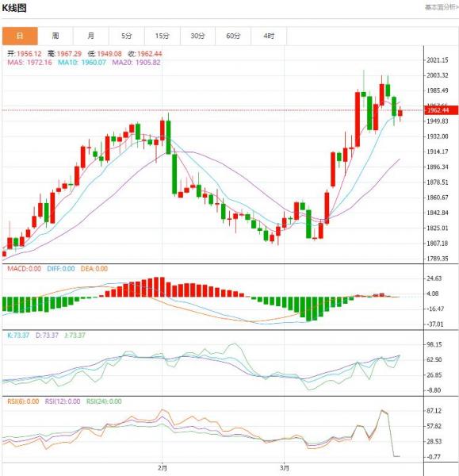Switch to the 月 monthly tab

90,36
